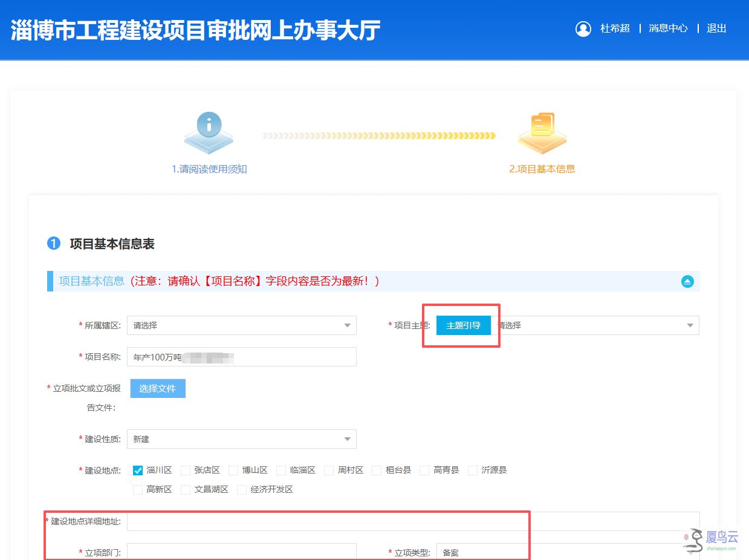Expand the 建设性质 新建 dropdown

242,439
